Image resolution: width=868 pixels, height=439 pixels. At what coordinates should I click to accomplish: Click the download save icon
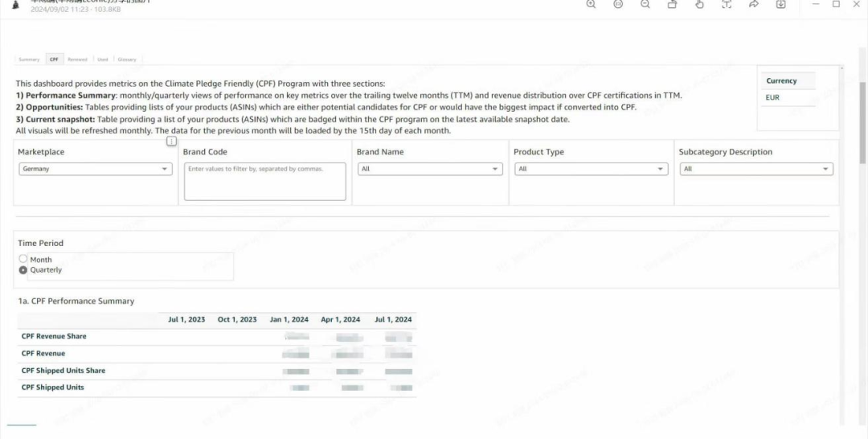pos(780,5)
